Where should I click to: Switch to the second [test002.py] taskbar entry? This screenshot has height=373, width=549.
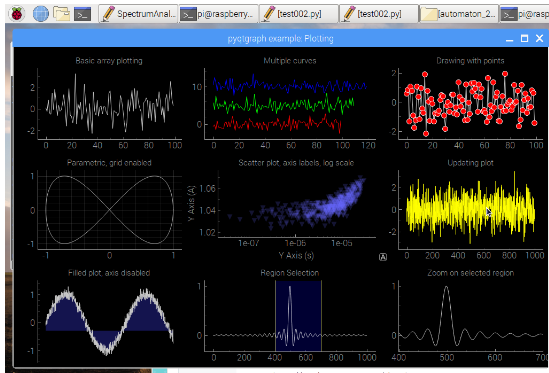(x=378, y=14)
